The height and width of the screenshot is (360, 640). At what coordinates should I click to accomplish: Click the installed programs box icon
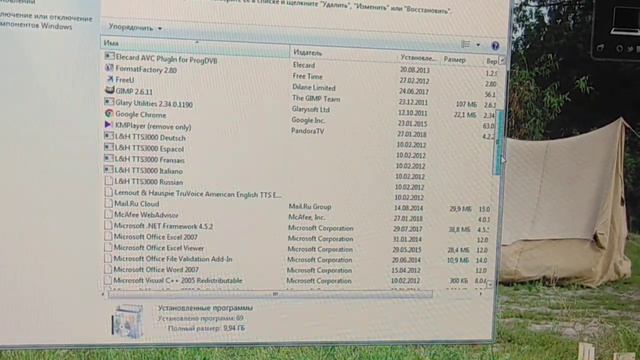128,321
